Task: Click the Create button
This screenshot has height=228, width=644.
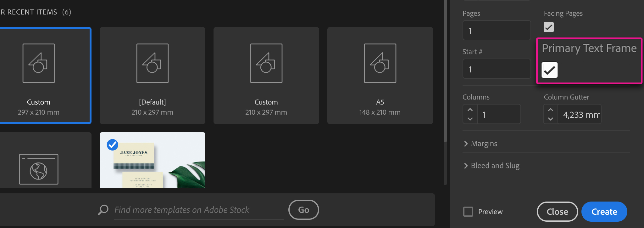Action: click(x=604, y=212)
